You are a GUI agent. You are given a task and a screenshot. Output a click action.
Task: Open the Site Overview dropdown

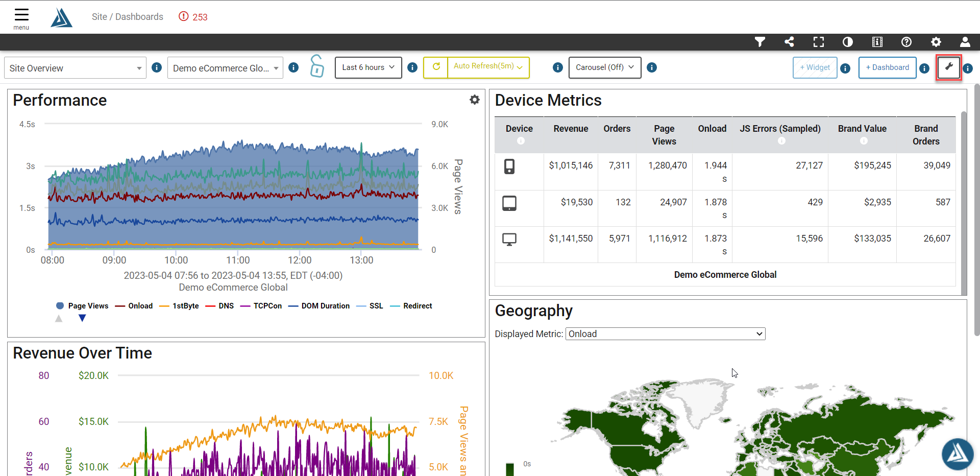(76, 68)
